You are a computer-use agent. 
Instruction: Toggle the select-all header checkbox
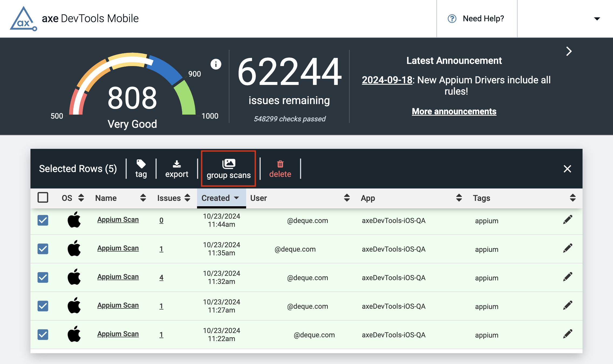43,197
